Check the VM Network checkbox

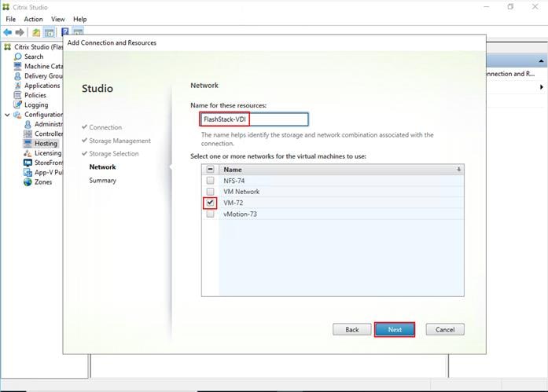tap(210, 192)
